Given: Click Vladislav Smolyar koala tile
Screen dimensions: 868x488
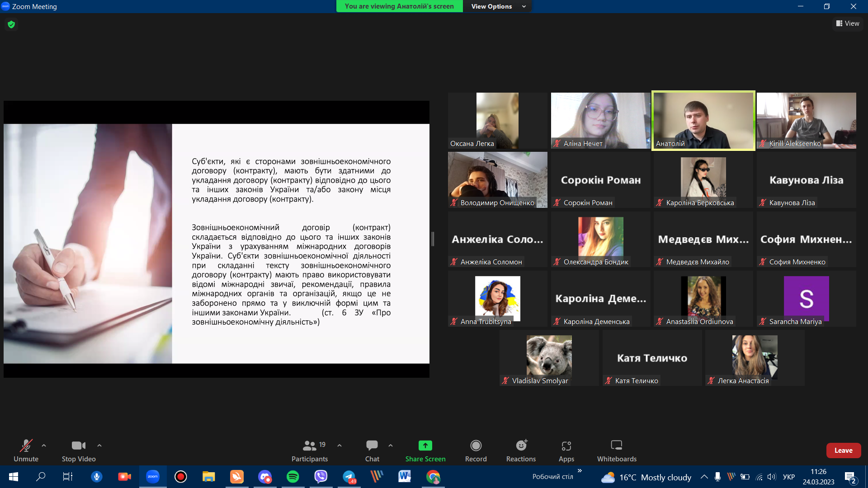Looking at the screenshot, I should (x=549, y=358).
